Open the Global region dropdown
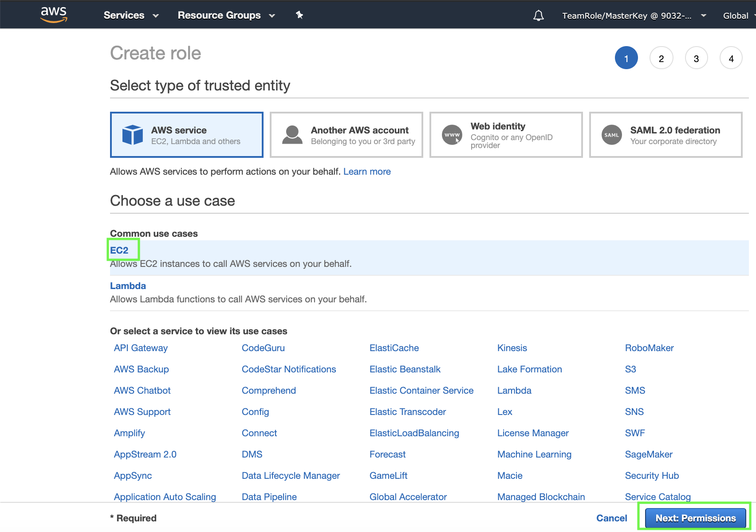756x532 pixels. [739, 16]
